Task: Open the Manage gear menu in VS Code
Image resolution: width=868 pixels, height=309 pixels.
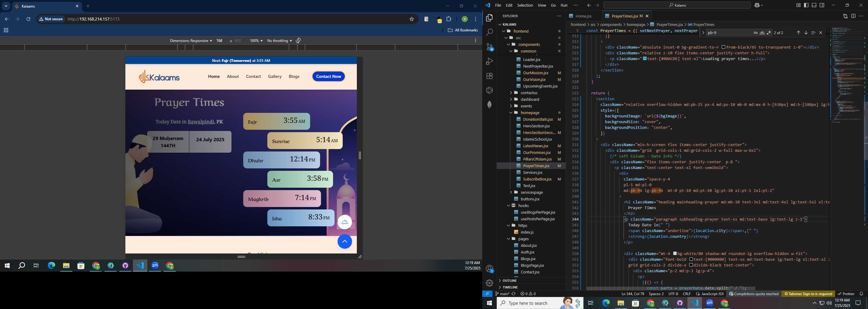Action: click(489, 283)
